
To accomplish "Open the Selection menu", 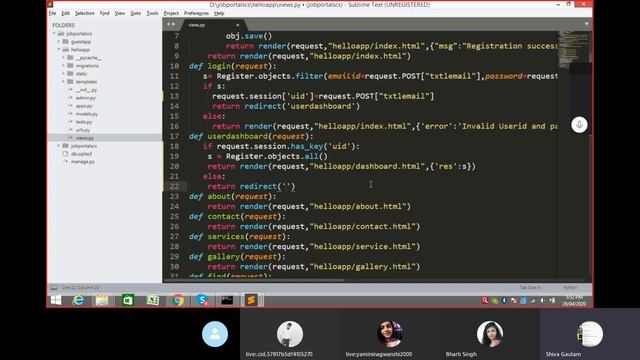I will [x=84, y=13].
